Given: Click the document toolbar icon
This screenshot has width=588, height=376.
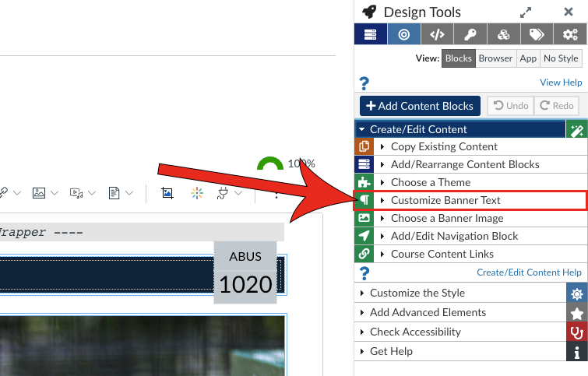Looking at the screenshot, I should [x=114, y=193].
